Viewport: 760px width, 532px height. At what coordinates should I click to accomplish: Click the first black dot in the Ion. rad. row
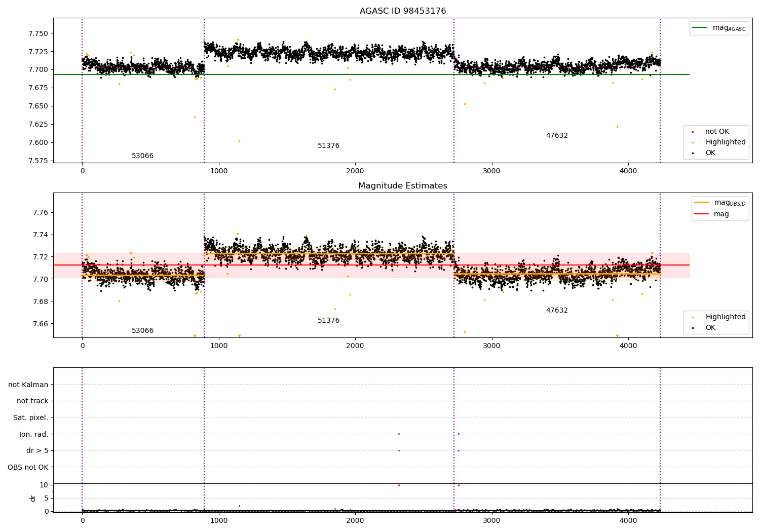pos(399,434)
